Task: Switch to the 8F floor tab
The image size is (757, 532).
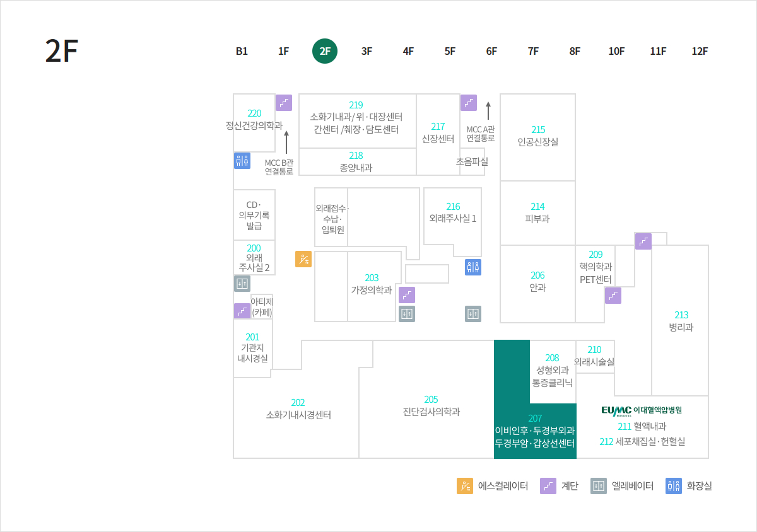Action: coord(575,52)
